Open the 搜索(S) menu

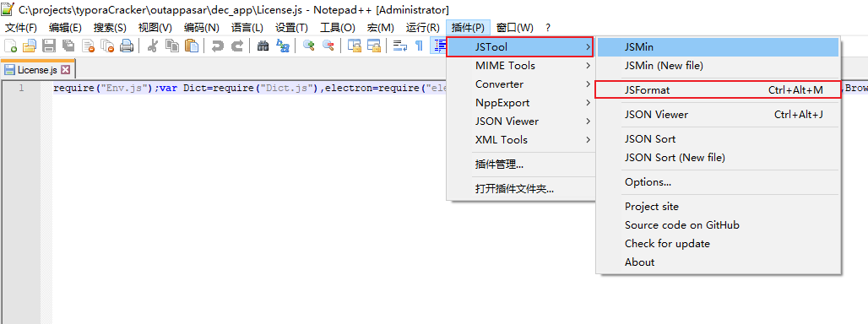click(110, 28)
